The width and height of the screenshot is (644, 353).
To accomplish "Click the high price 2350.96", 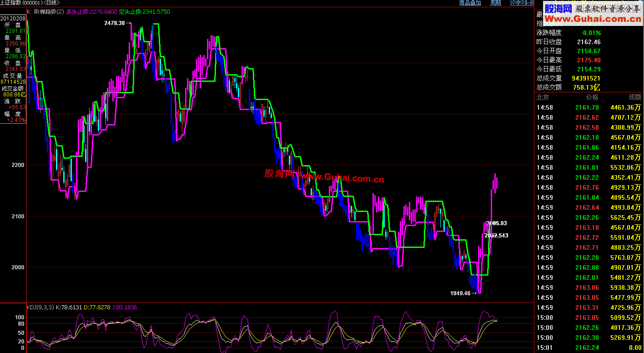I will coord(15,44).
